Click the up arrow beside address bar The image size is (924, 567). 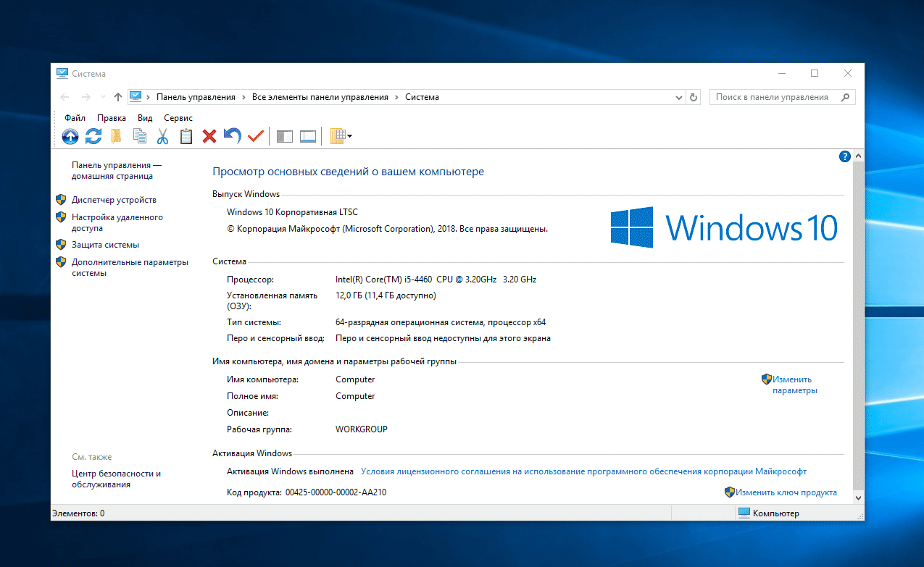pos(118,97)
